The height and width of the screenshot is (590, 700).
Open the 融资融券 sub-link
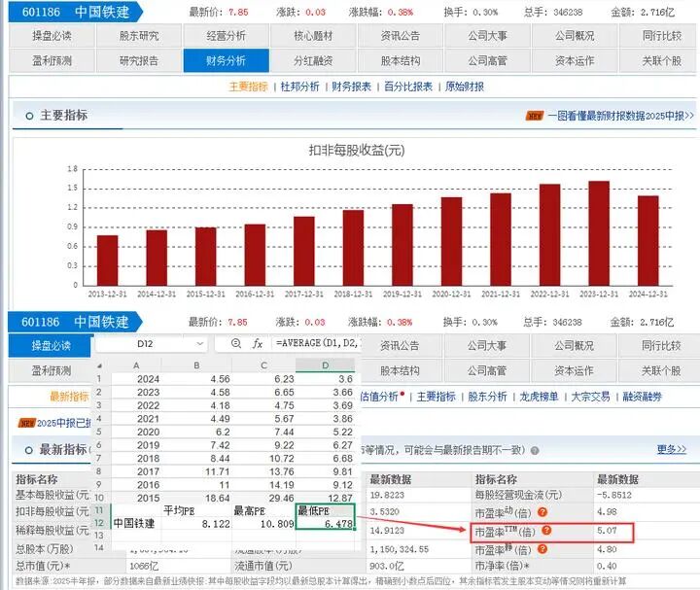pos(642,397)
